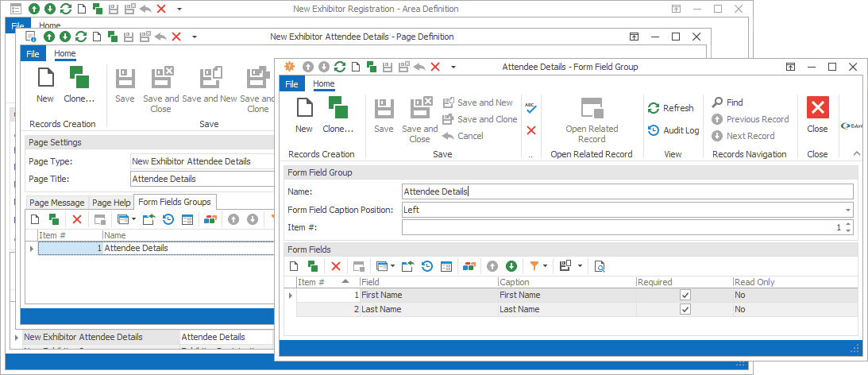This screenshot has width=868, height=375.
Task: Click form view icon in Form Fields toolbar
Action: click(x=446, y=266)
